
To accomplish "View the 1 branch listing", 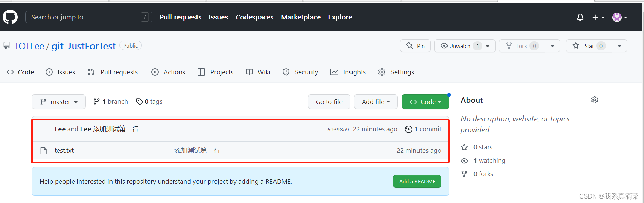I will click(110, 102).
